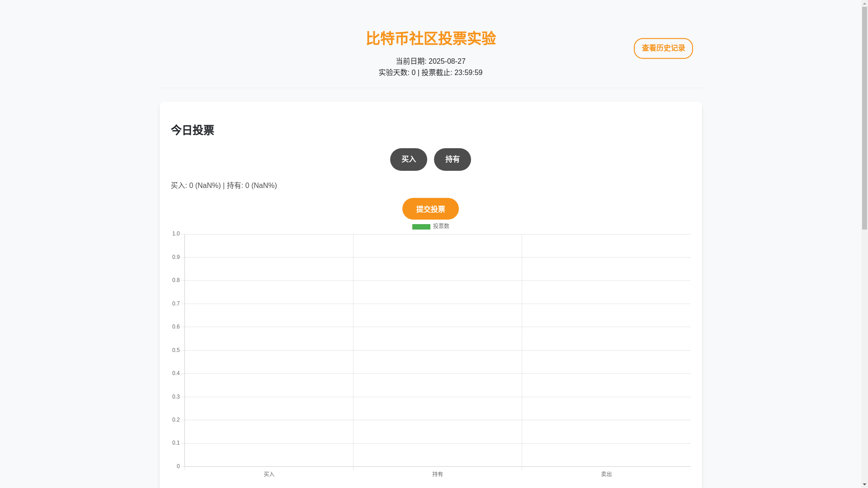
Task: Click the 今日投票 section heading
Action: pos(192,130)
